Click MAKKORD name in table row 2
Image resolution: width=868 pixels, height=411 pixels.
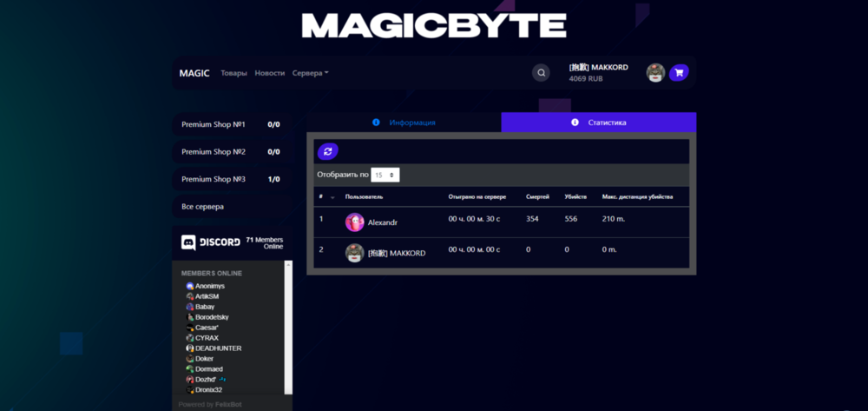point(397,253)
